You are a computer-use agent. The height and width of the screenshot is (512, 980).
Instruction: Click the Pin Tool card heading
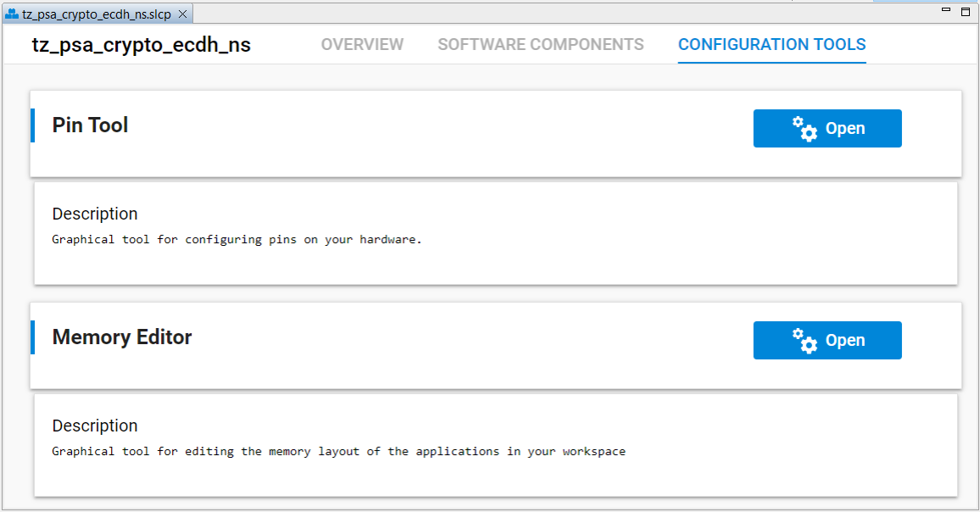point(90,125)
